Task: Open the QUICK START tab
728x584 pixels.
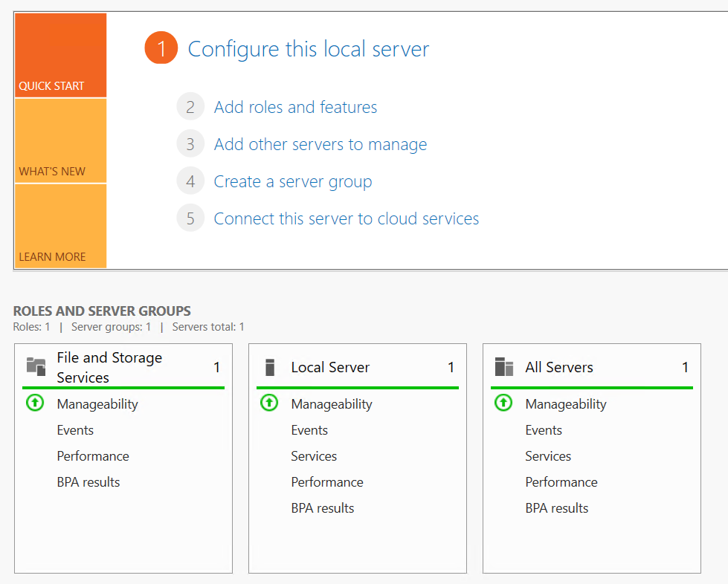Action: coord(60,56)
